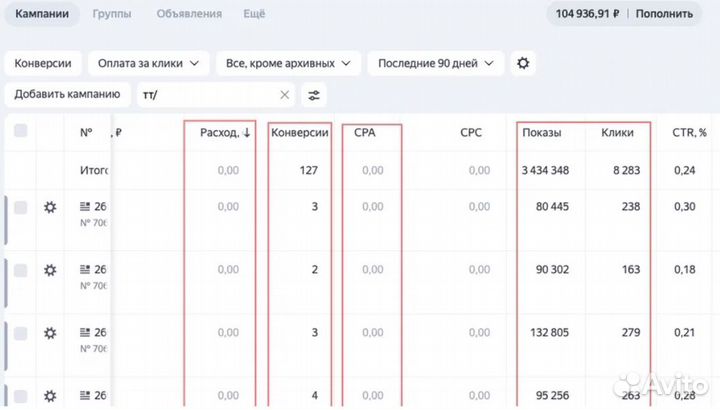The height and width of the screenshot is (410, 720).
Task: Select checkbox for campaign with 163 clicks
Action: pyautogui.click(x=21, y=270)
